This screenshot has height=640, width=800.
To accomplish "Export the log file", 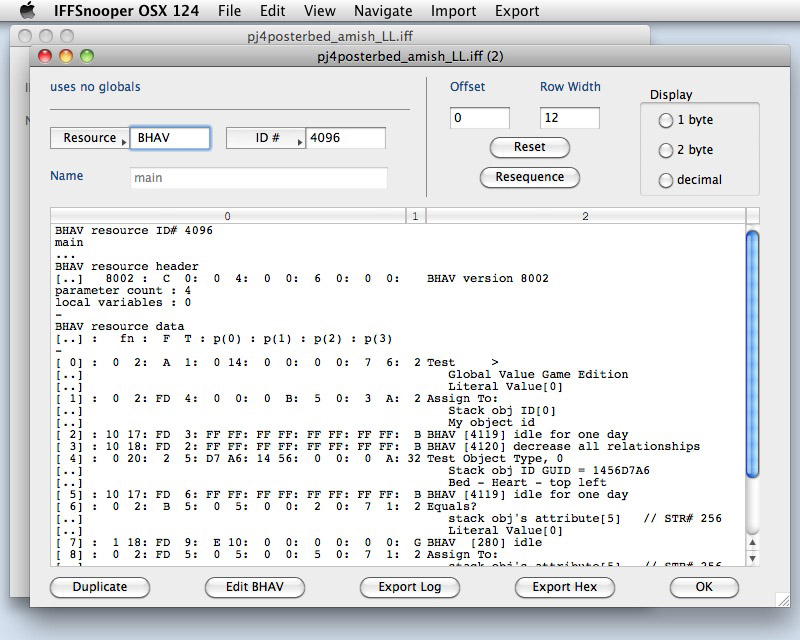I will click(x=409, y=587).
